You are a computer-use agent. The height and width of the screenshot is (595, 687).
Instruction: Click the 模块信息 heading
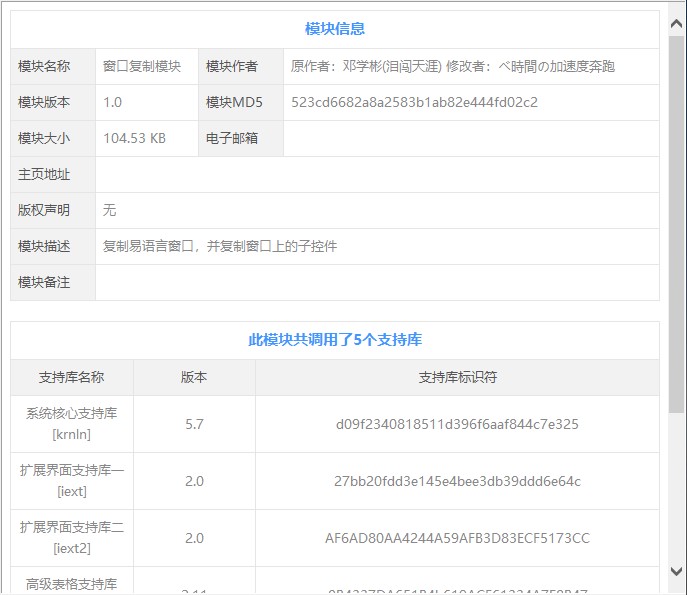tap(335, 29)
